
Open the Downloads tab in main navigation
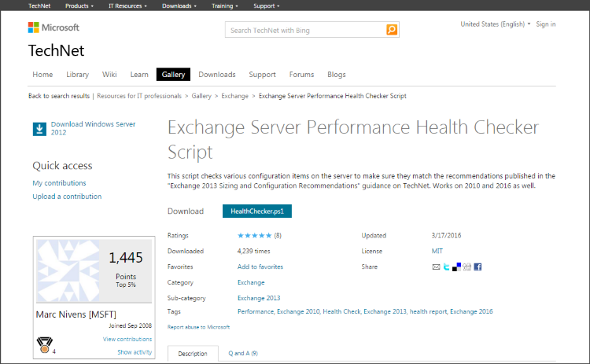217,75
